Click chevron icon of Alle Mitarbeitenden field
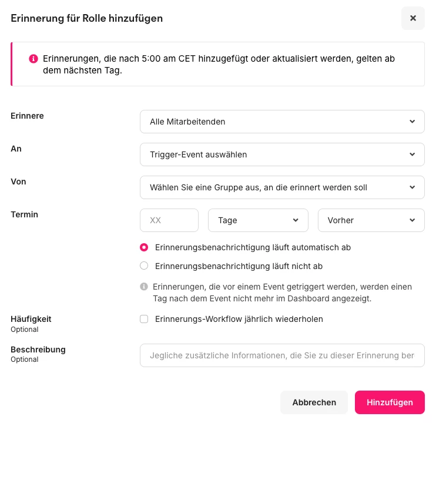 [412, 122]
